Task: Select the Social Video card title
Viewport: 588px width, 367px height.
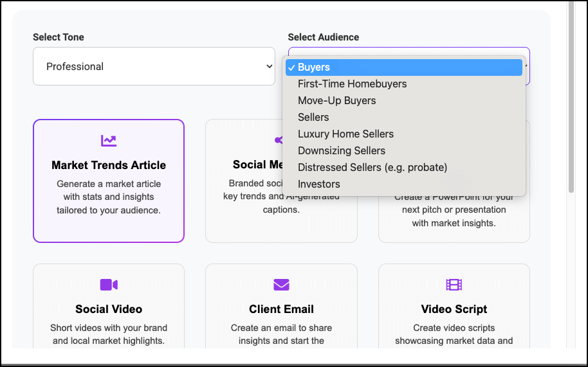Action: pos(109,309)
